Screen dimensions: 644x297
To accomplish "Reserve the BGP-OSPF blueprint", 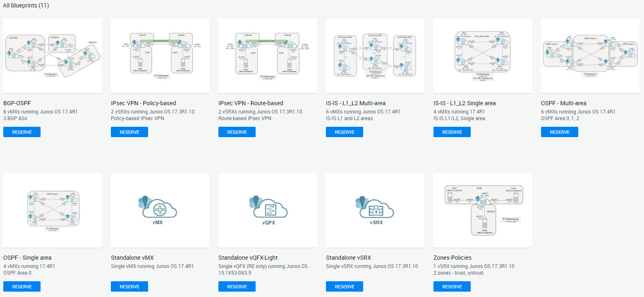I will [22, 132].
